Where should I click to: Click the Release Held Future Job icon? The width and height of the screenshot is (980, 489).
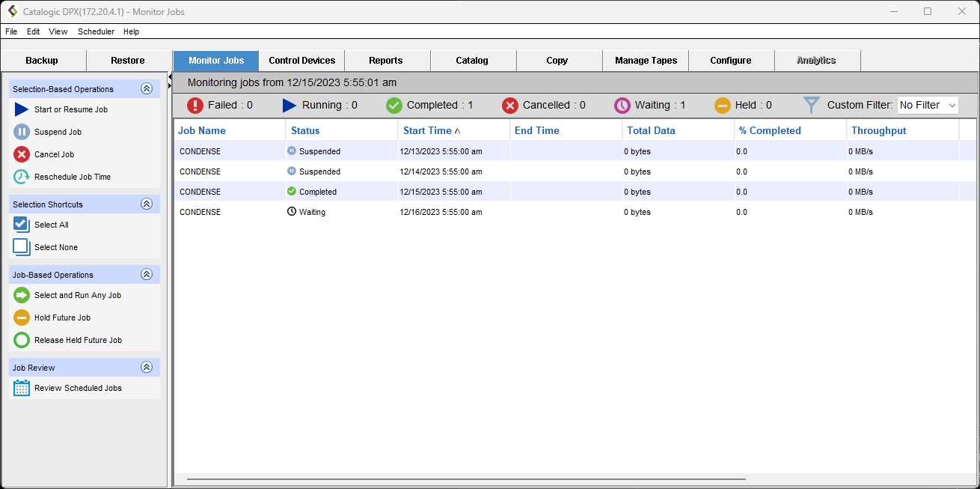[x=22, y=340]
